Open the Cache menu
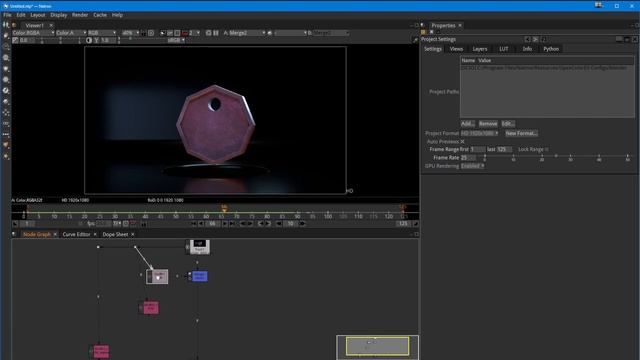The width and height of the screenshot is (640, 360). (x=100, y=15)
